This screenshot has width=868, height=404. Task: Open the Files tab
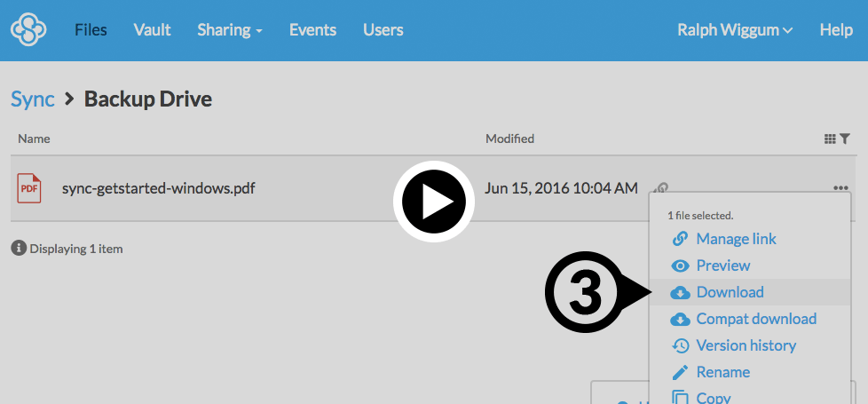coord(91,30)
